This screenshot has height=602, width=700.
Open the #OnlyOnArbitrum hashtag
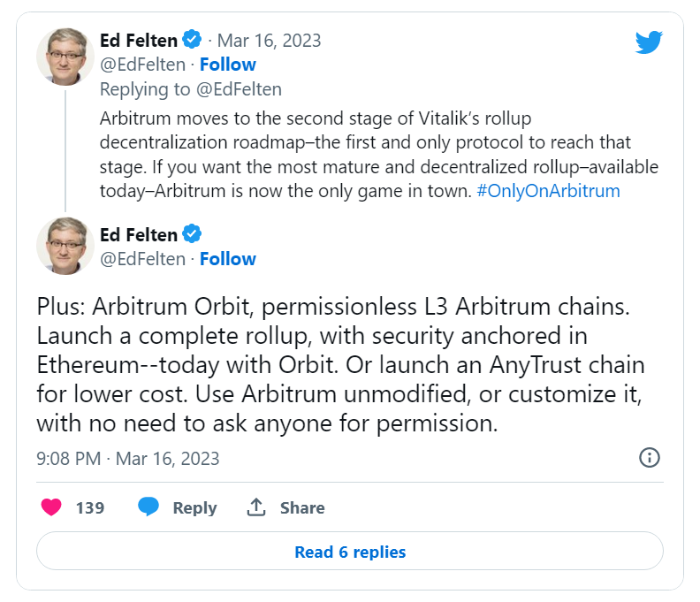pos(548,191)
